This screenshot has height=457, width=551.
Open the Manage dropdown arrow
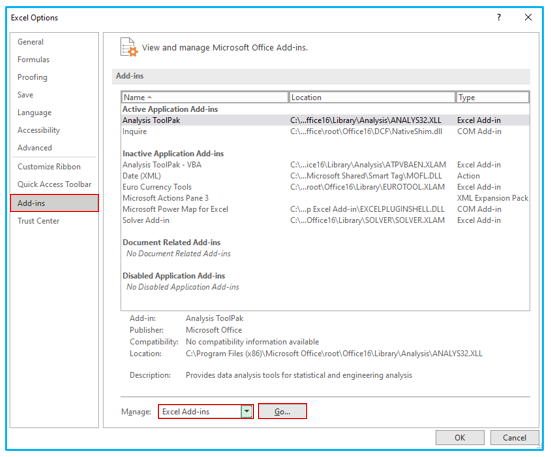pos(247,411)
